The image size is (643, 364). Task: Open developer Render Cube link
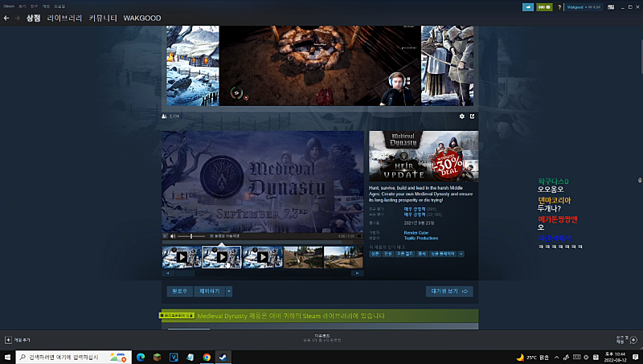click(416, 233)
